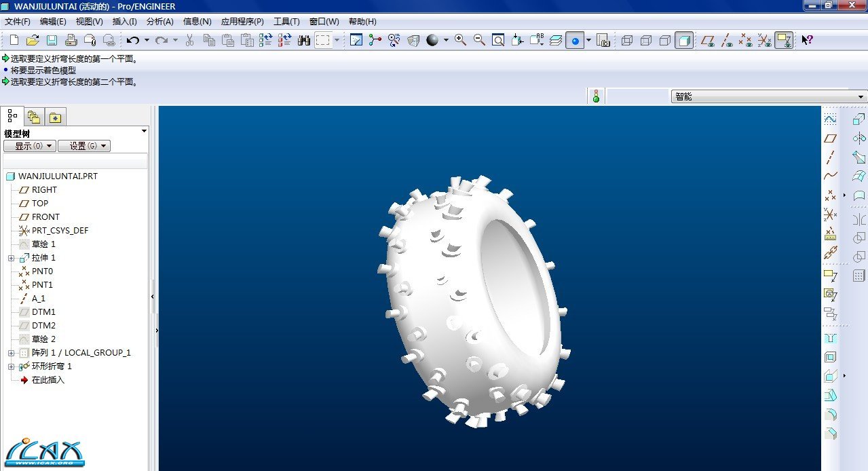Select the Extrude tool in right toolbar
868x471 pixels.
point(858,119)
